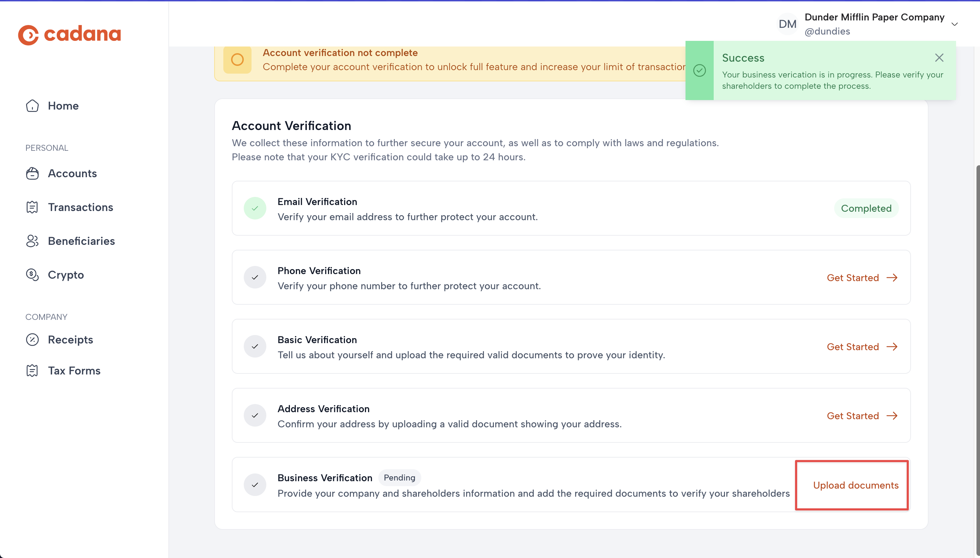Image resolution: width=980 pixels, height=558 pixels.
Task: Click Email Verification green check circle
Action: (x=255, y=209)
